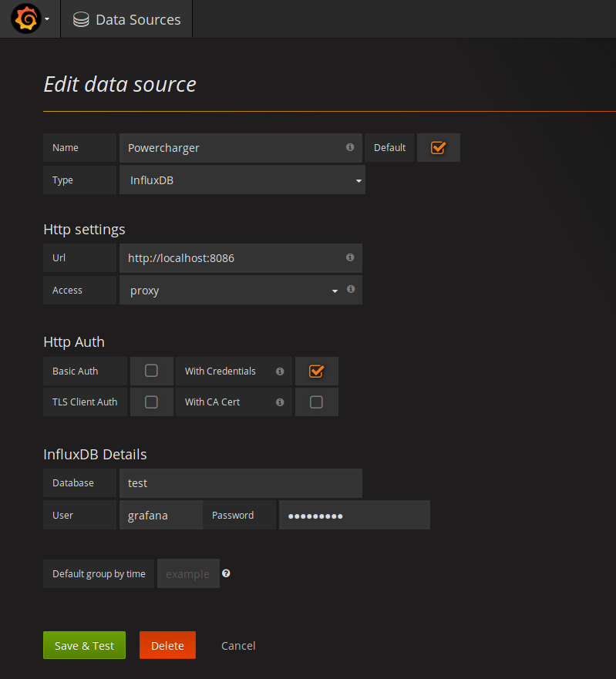The image size is (616, 679).
Task: Enable the TLS Client Auth checkbox
Action: click(x=151, y=402)
